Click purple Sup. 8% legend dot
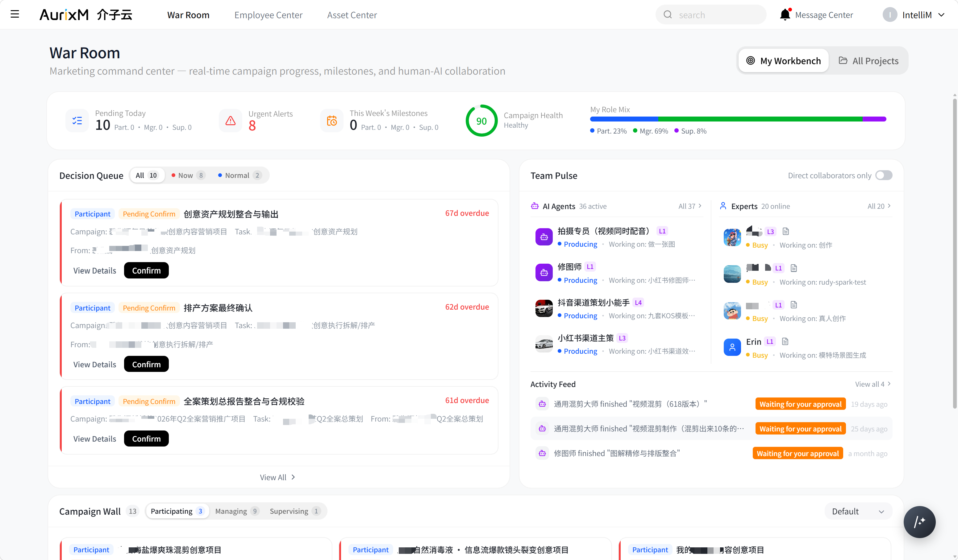The width and height of the screenshot is (958, 560). coord(676,131)
